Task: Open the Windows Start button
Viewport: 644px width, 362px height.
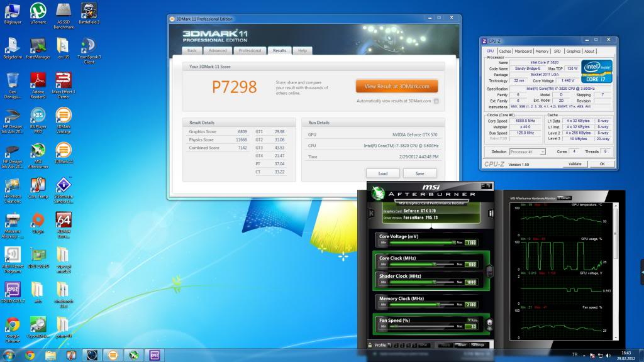Action: click(9, 355)
